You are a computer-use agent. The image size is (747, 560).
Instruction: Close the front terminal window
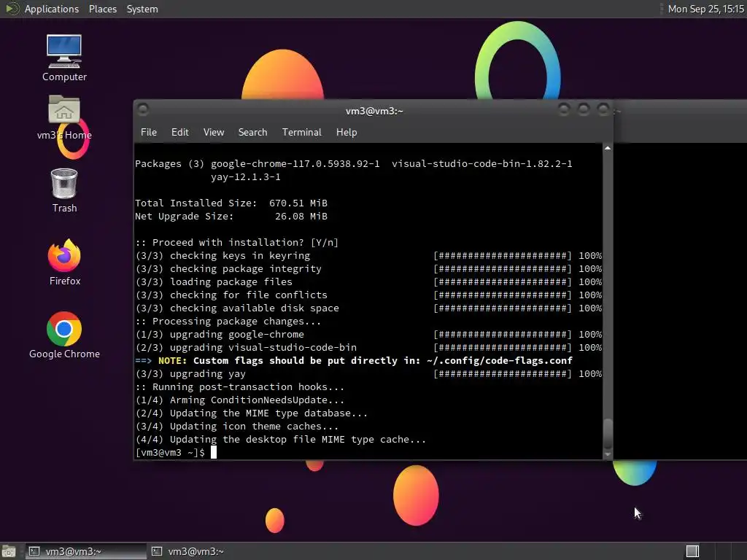point(603,110)
